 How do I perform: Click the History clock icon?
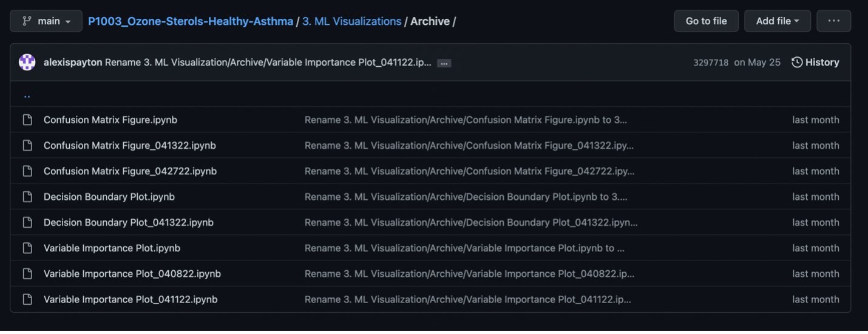[797, 62]
